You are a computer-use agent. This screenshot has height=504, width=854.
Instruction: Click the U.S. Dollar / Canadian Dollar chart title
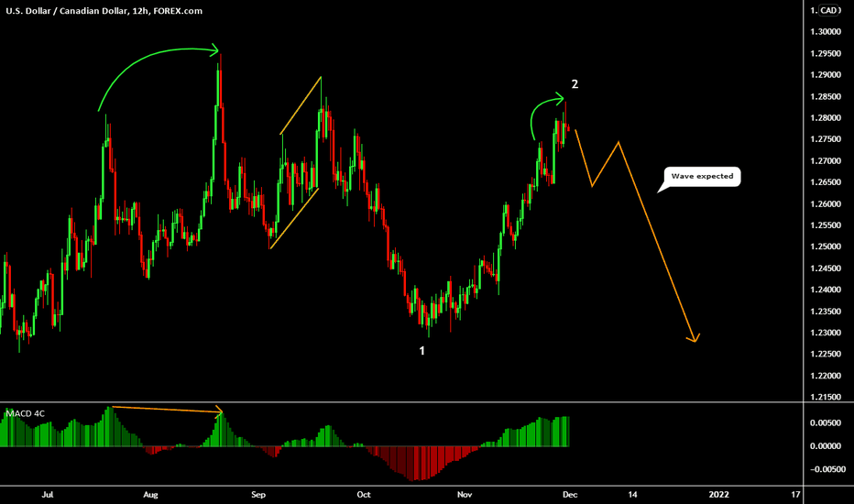click(104, 11)
